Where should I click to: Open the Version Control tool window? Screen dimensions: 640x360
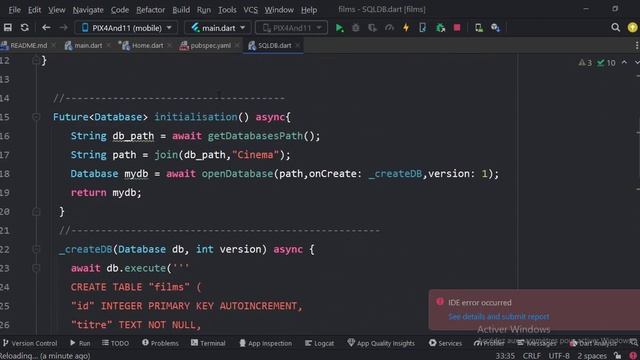click(x=30, y=343)
